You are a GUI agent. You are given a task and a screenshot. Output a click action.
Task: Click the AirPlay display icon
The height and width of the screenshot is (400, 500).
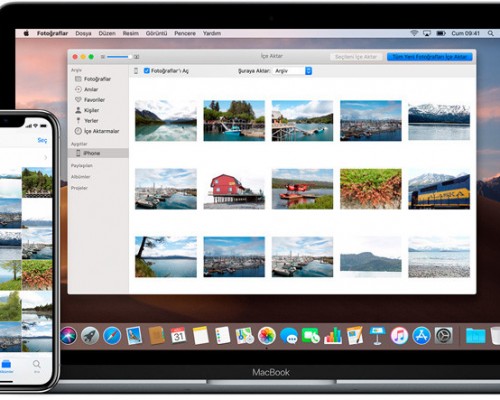[427, 33]
